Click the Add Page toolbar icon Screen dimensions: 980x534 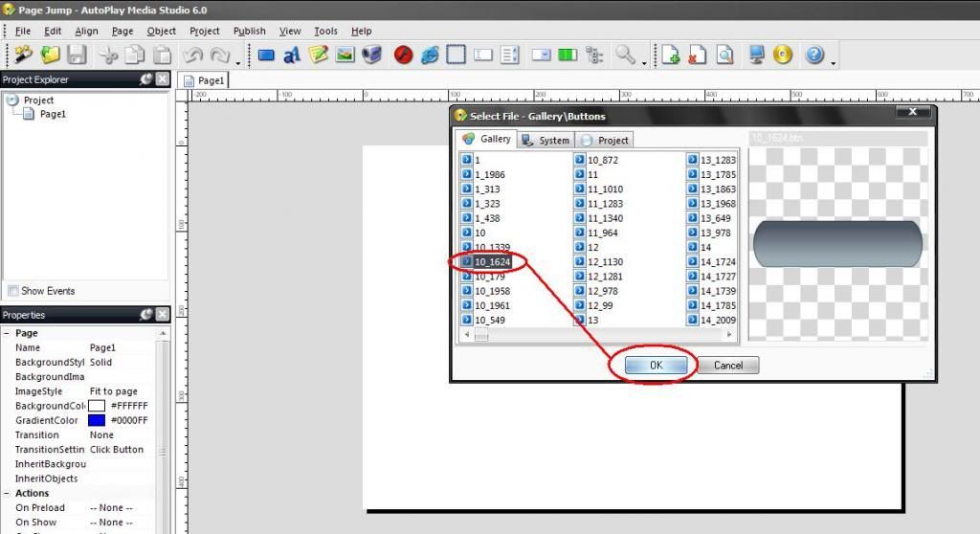[x=671, y=56]
